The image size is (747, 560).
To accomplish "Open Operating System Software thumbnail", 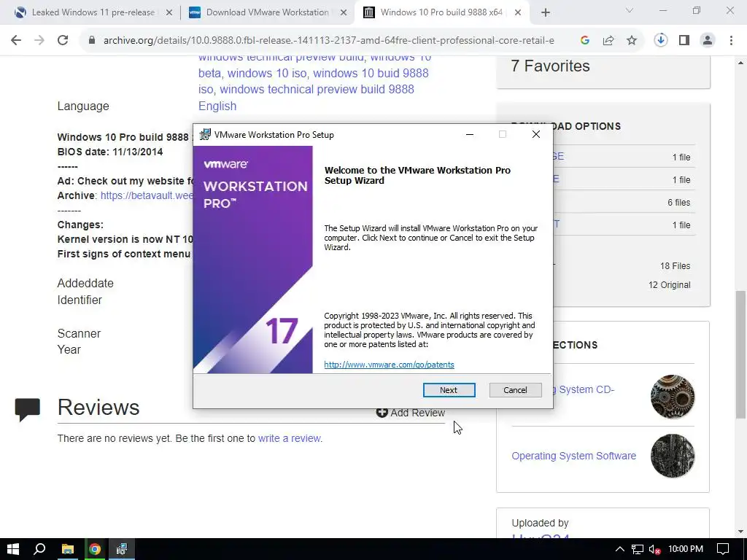I will tap(672, 456).
